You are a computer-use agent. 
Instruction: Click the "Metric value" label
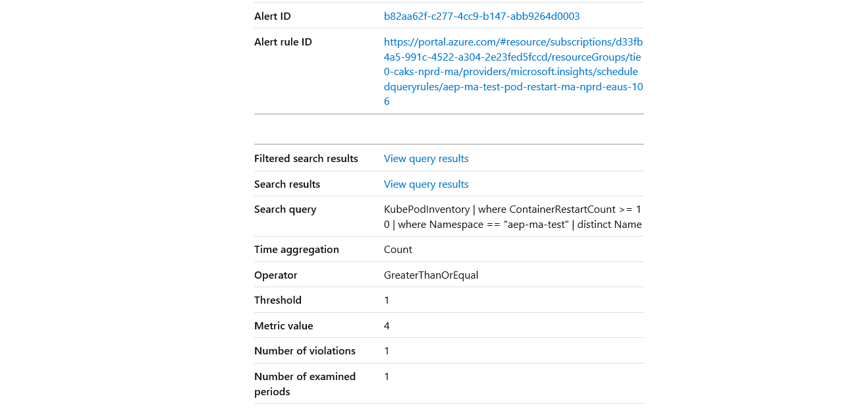[283, 326]
